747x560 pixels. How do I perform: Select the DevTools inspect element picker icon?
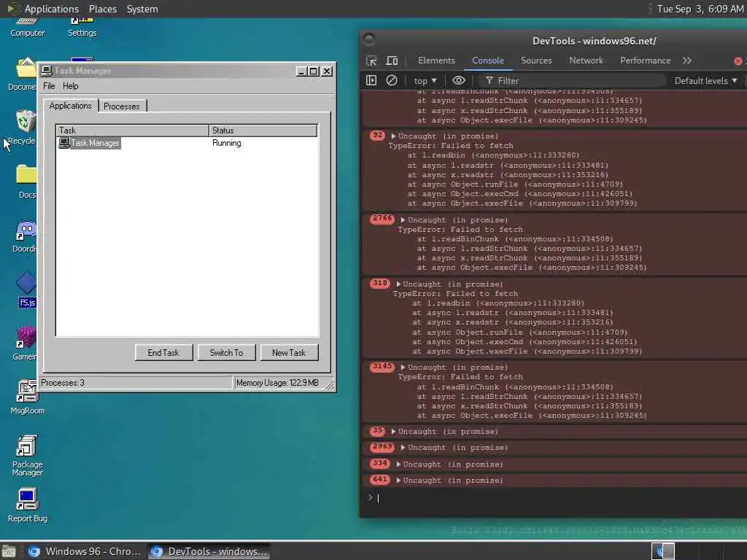[371, 61]
